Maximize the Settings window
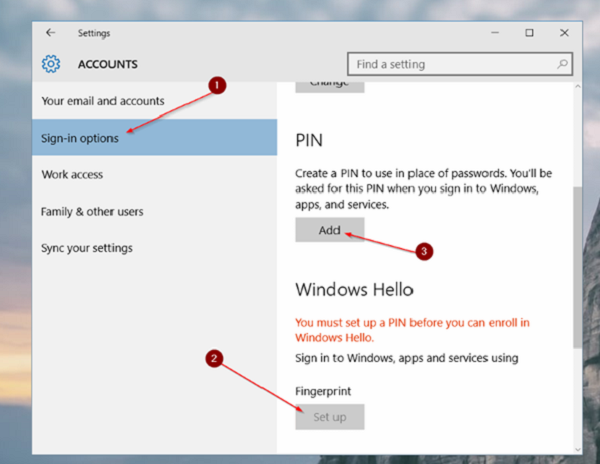The width and height of the screenshot is (600, 464). [529, 32]
